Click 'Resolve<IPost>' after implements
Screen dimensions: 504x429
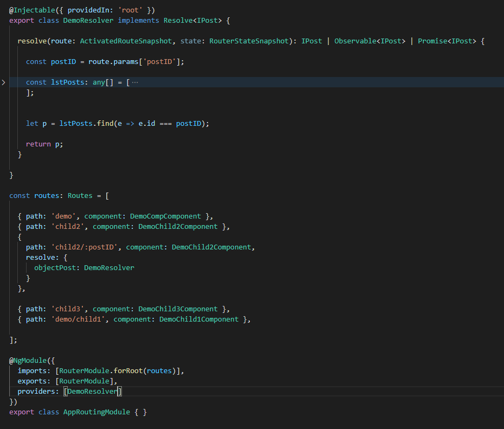[192, 21]
